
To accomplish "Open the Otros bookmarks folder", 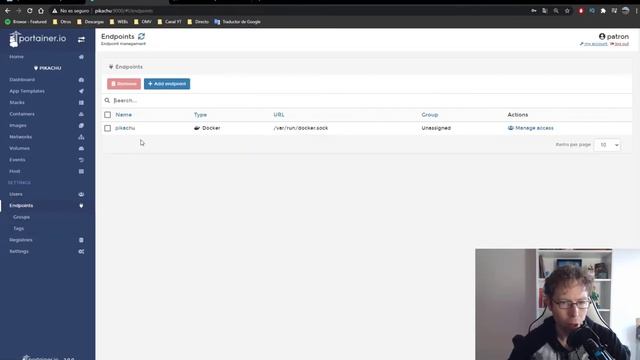I will pos(62,22).
